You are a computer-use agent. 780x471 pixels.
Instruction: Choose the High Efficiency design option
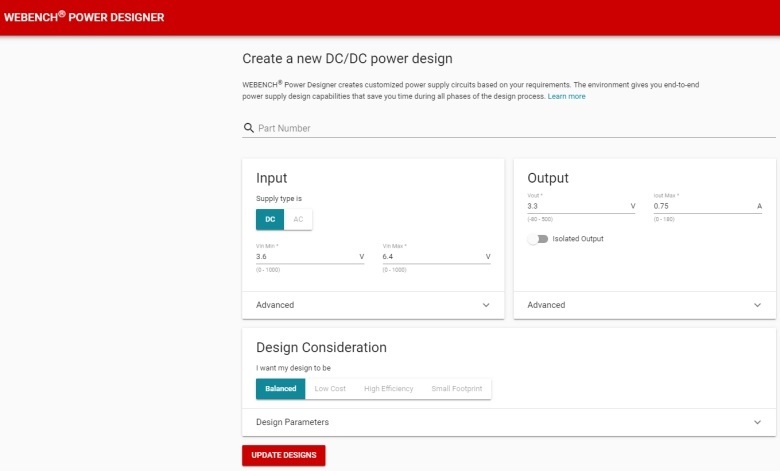tap(388, 388)
